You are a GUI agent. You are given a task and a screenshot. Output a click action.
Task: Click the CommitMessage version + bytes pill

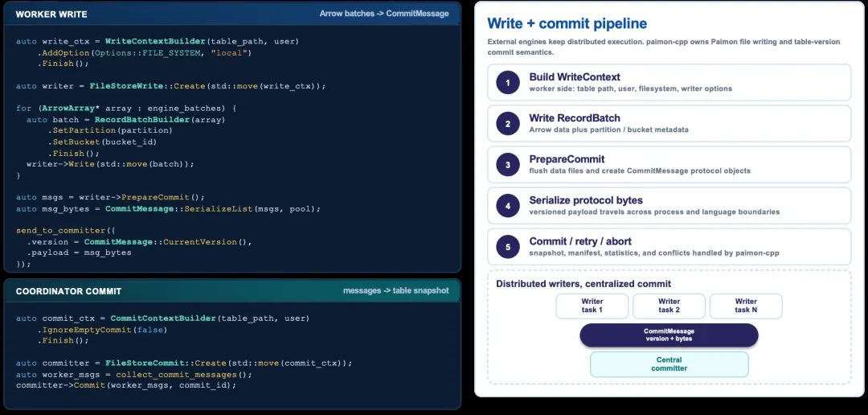click(x=669, y=335)
